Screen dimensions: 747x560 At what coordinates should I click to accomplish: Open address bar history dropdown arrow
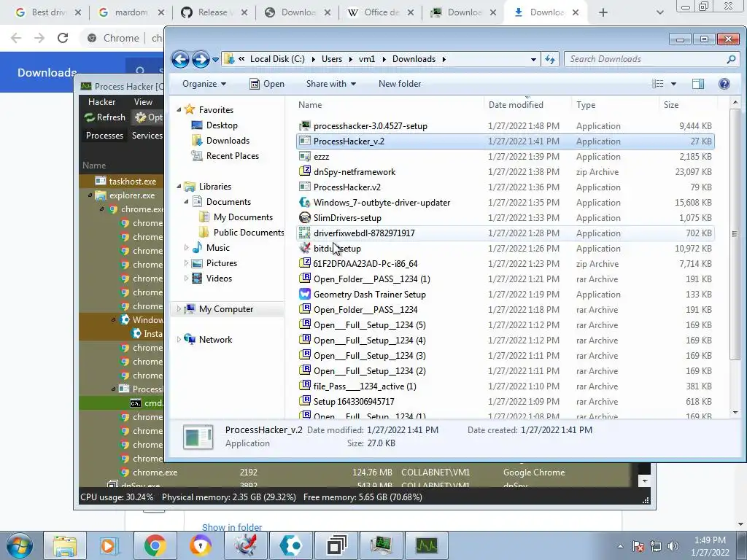click(x=533, y=59)
